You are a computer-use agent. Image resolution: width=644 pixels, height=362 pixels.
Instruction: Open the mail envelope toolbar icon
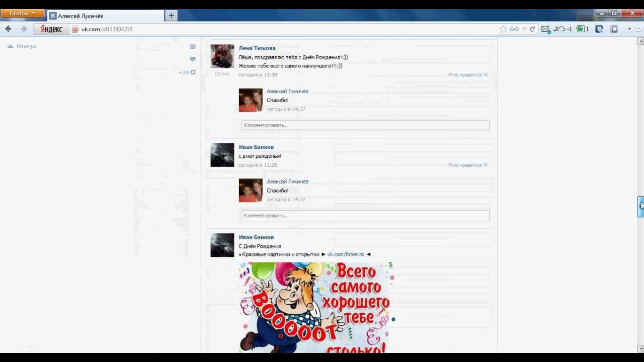545,29
